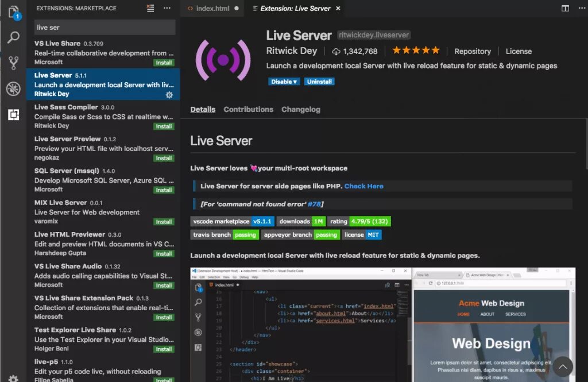Install MIX Live Server extension
The height and width of the screenshot is (382, 588).
pyautogui.click(x=164, y=222)
